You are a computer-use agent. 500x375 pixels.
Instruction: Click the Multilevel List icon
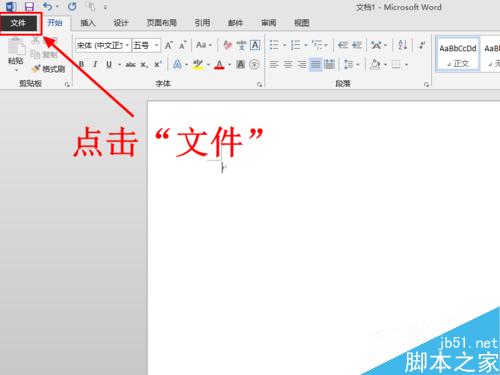pyautogui.click(x=317, y=45)
